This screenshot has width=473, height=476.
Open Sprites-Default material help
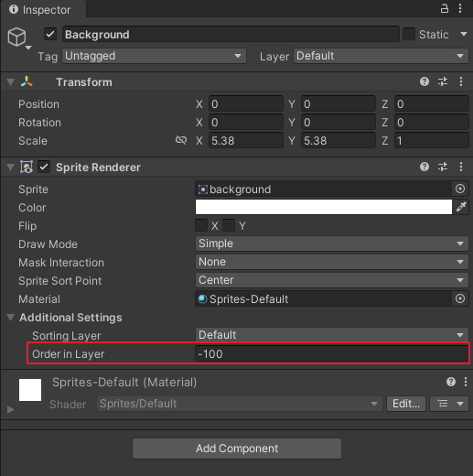tap(451, 382)
